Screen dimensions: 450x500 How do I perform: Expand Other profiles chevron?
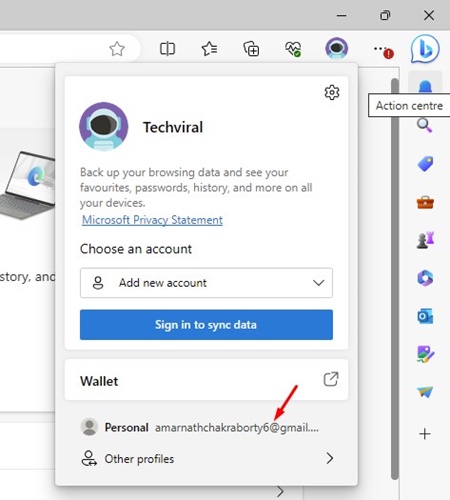[x=330, y=458]
